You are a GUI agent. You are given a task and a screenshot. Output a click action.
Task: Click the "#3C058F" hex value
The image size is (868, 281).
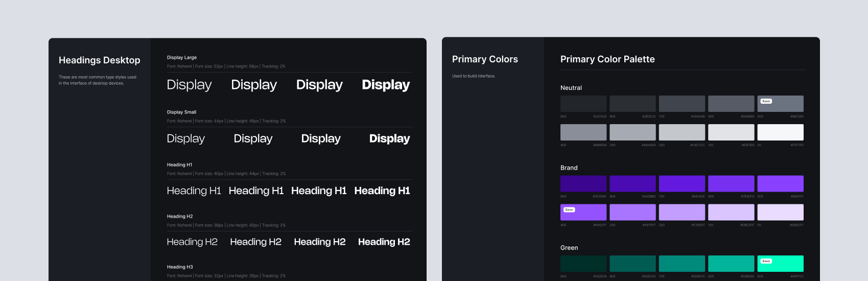click(x=600, y=197)
